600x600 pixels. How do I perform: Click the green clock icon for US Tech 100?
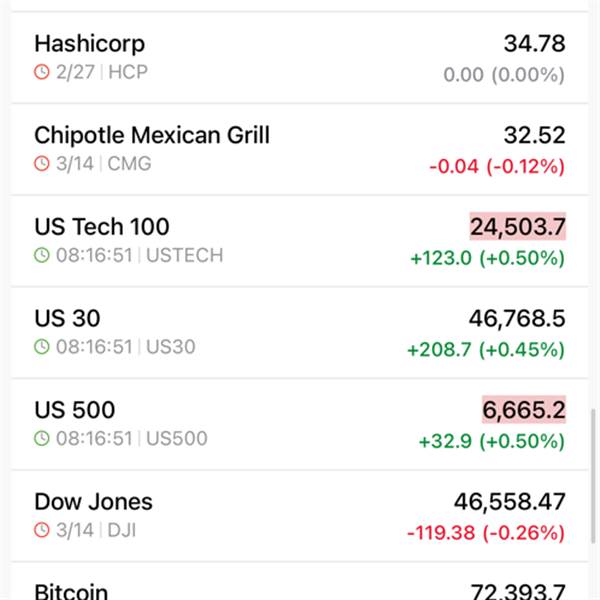pyautogui.click(x=41, y=256)
